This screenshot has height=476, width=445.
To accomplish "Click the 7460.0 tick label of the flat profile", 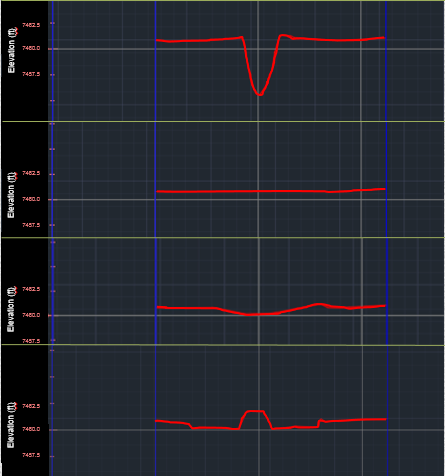I will coord(31,199).
